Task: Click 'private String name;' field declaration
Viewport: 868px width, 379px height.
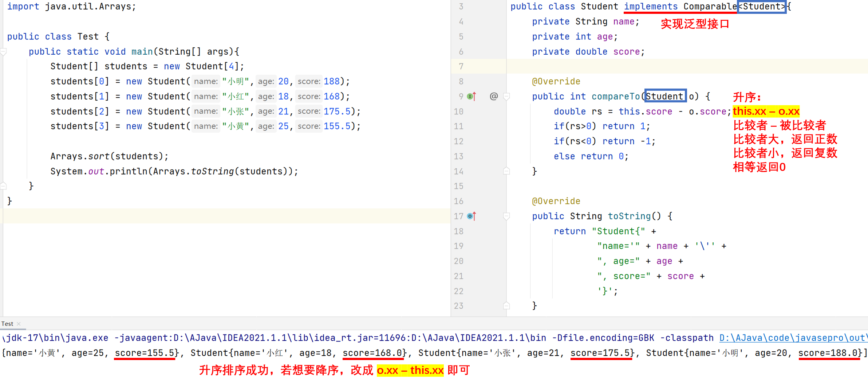Action: click(x=585, y=22)
